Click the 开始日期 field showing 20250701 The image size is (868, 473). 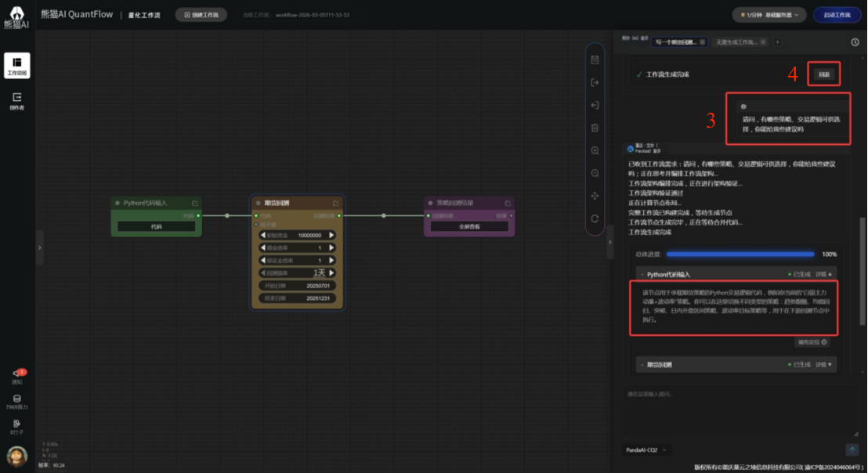pos(297,286)
